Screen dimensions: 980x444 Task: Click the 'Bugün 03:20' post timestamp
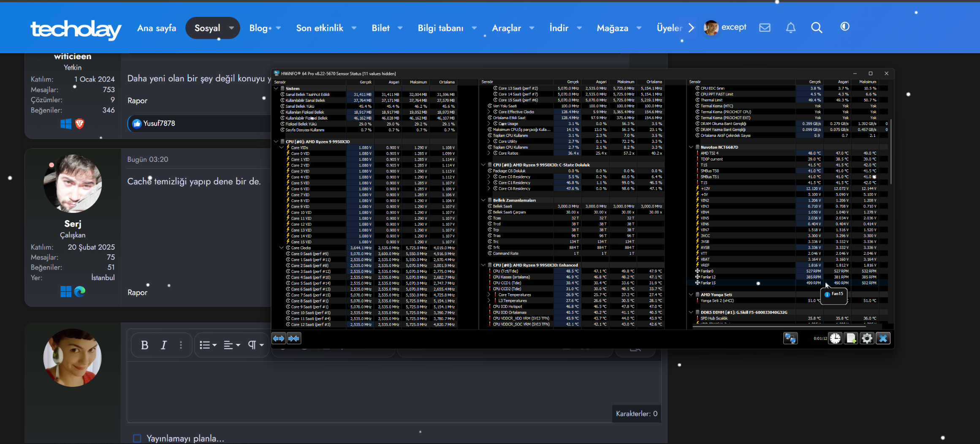(x=148, y=159)
